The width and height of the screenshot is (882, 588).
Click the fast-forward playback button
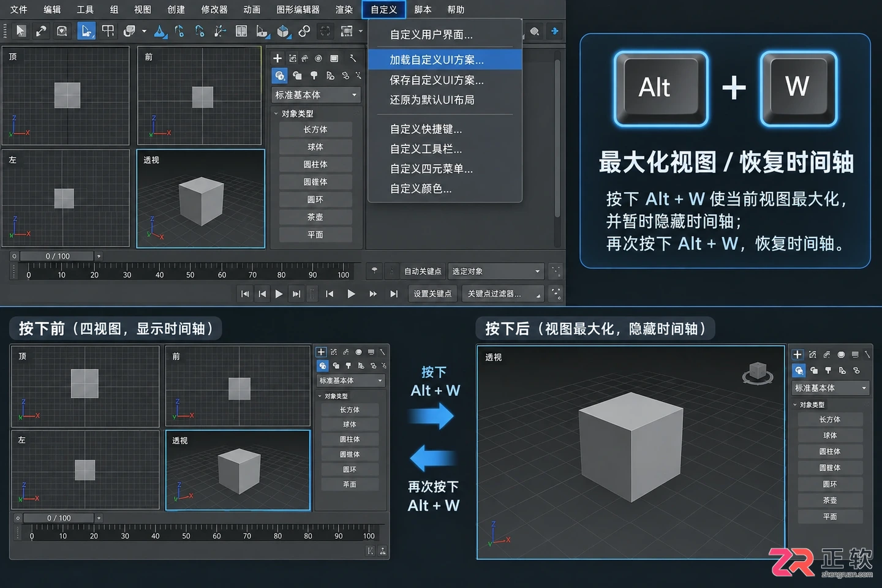click(372, 294)
